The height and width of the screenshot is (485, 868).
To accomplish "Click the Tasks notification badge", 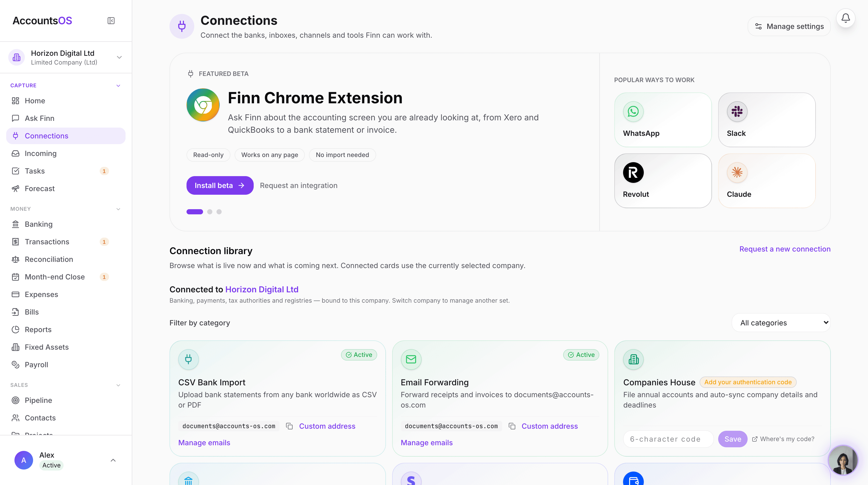I will click(x=104, y=171).
